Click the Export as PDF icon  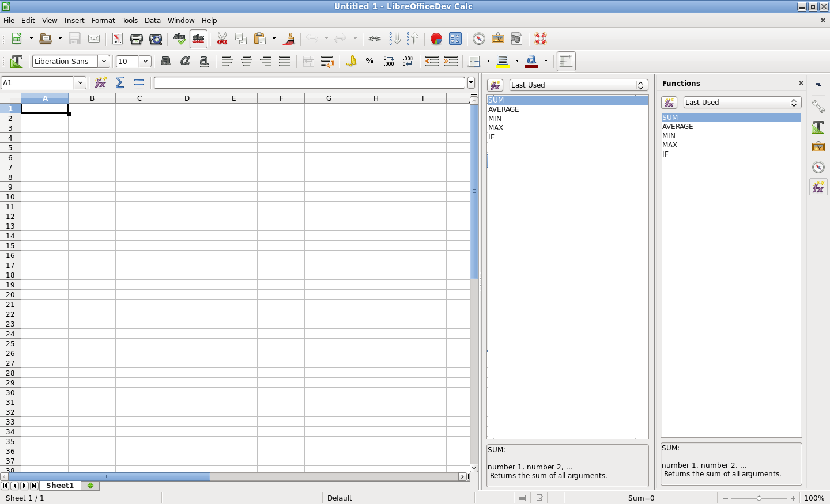coord(118,39)
